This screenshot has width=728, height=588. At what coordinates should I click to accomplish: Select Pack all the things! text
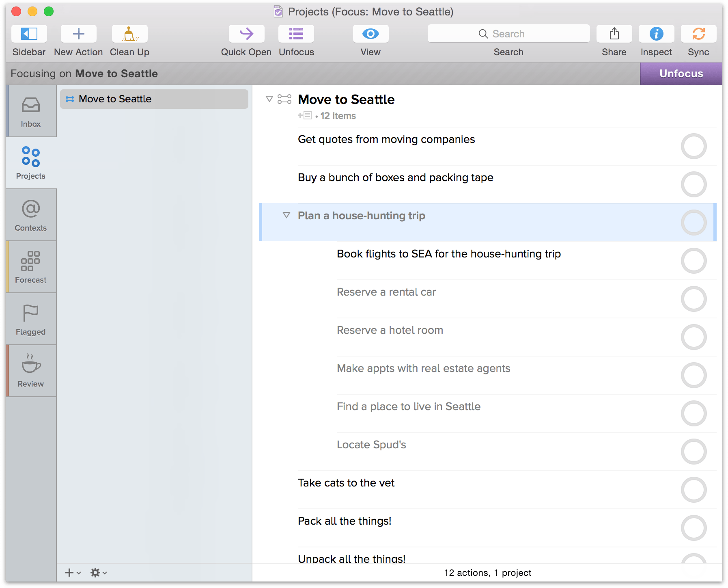point(345,521)
